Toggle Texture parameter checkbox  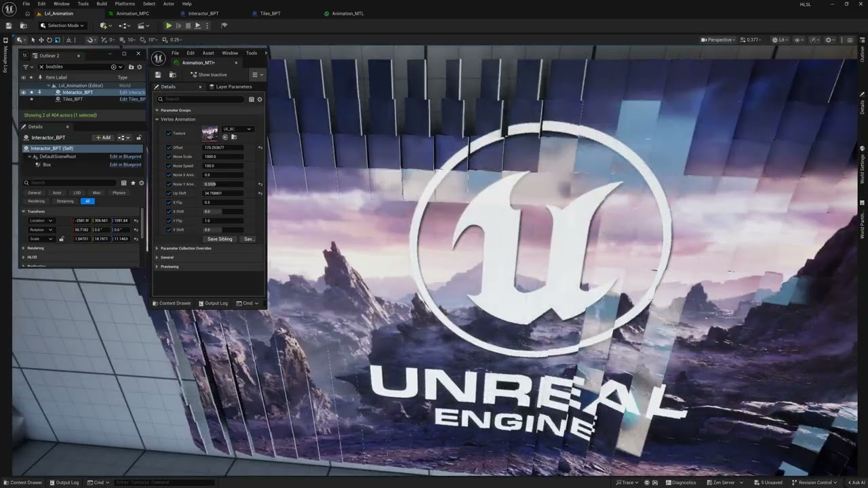click(169, 134)
